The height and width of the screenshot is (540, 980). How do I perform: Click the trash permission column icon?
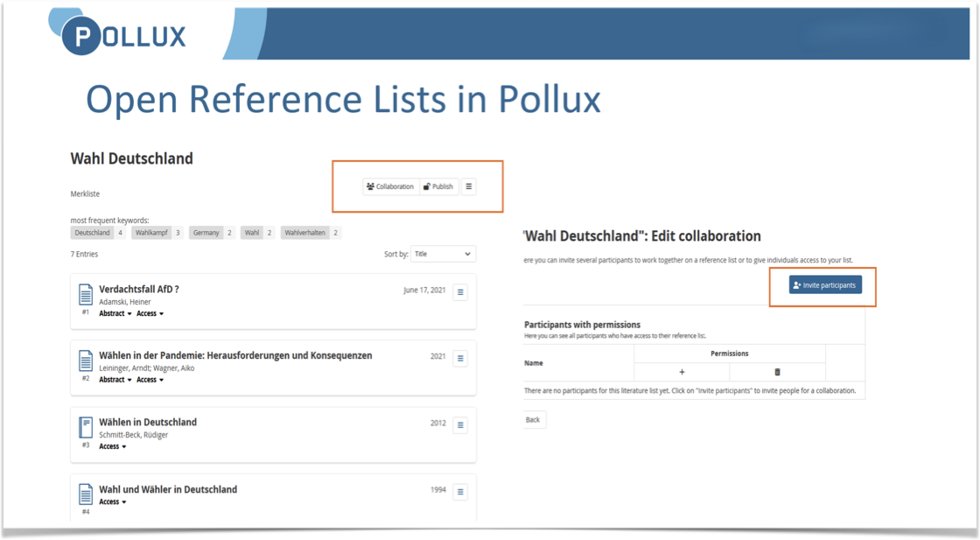[x=778, y=372]
